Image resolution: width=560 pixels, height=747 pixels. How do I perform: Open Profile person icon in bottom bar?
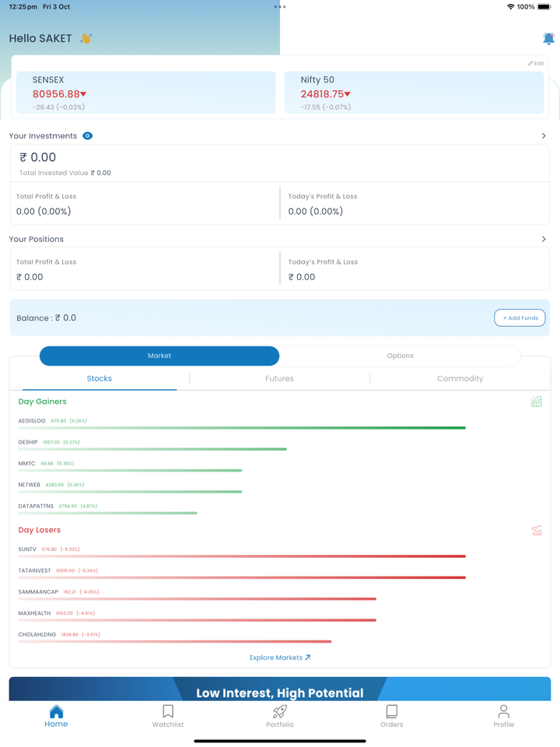pos(503,711)
